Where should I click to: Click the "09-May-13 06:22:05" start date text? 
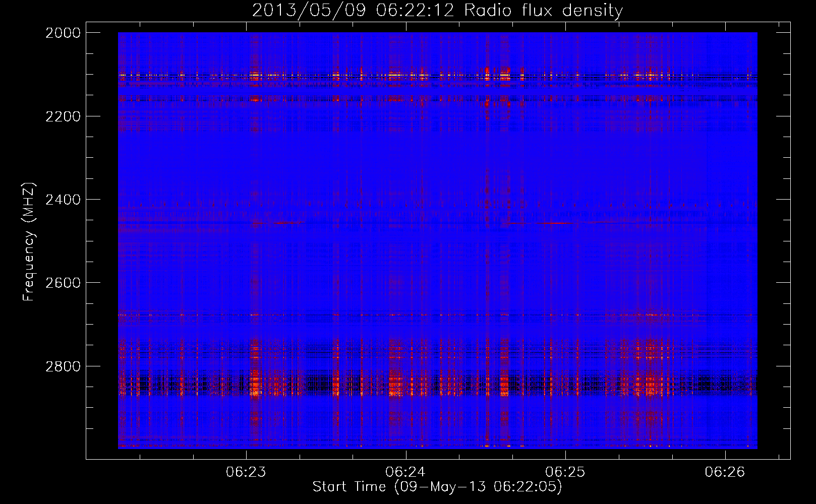[x=478, y=487]
